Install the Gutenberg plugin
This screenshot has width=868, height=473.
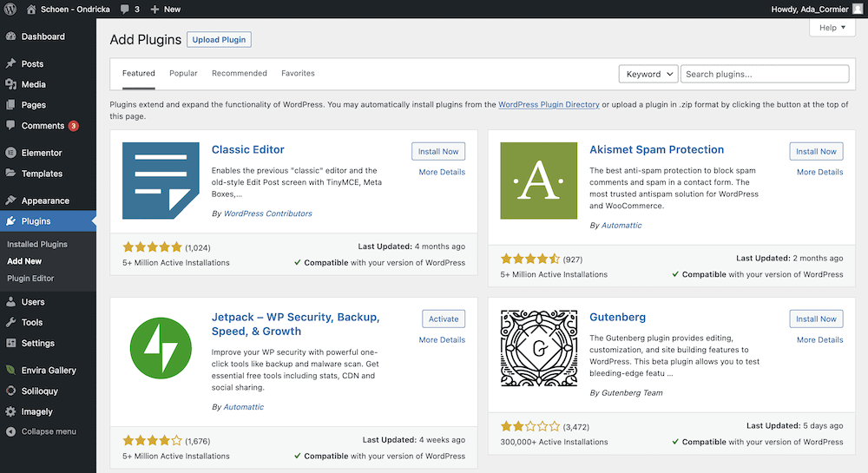[816, 319]
